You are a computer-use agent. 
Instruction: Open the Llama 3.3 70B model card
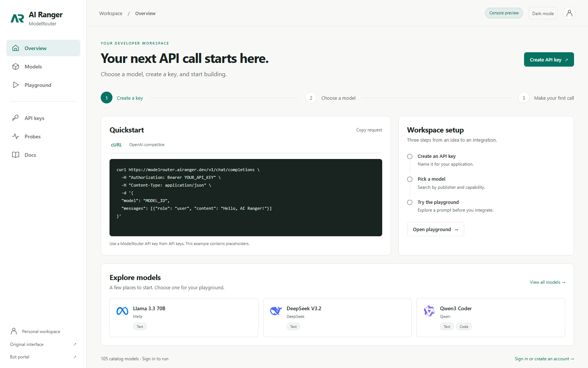click(x=184, y=318)
